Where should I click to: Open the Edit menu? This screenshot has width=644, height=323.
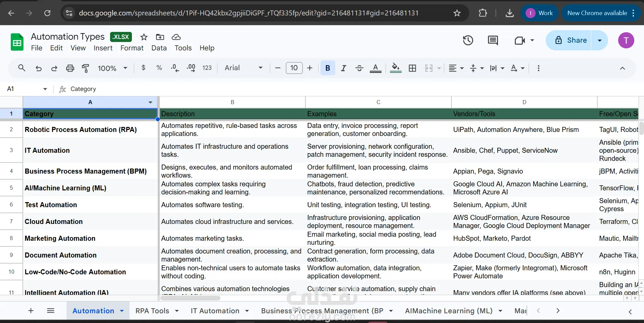coord(56,48)
